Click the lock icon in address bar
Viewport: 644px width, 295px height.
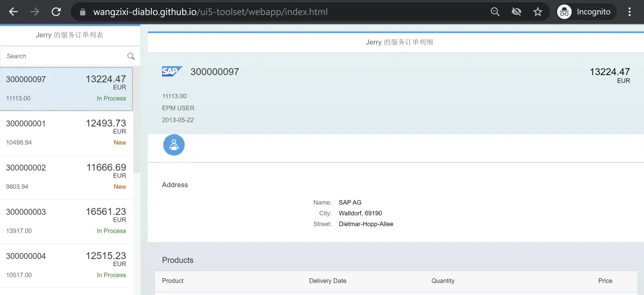coord(82,12)
